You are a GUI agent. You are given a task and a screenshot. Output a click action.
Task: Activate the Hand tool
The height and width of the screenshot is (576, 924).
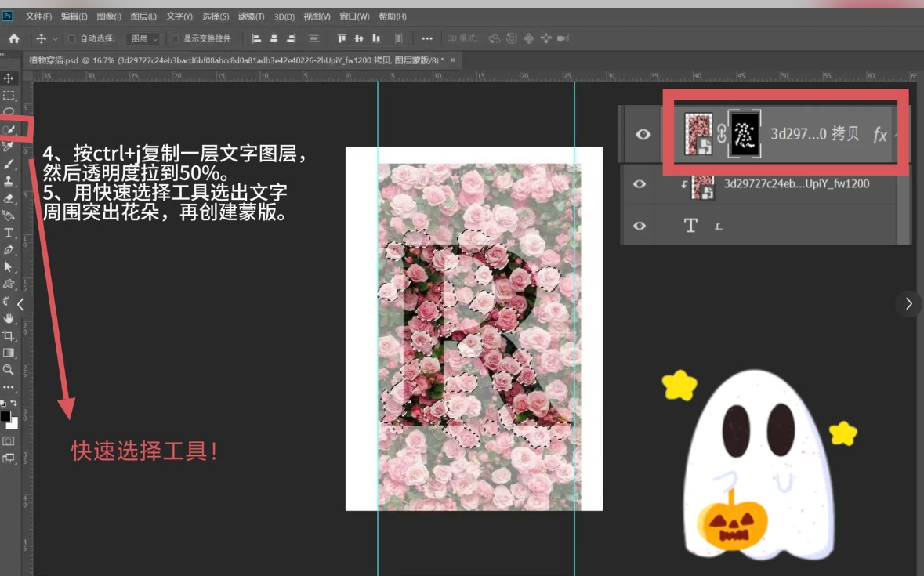click(x=9, y=318)
